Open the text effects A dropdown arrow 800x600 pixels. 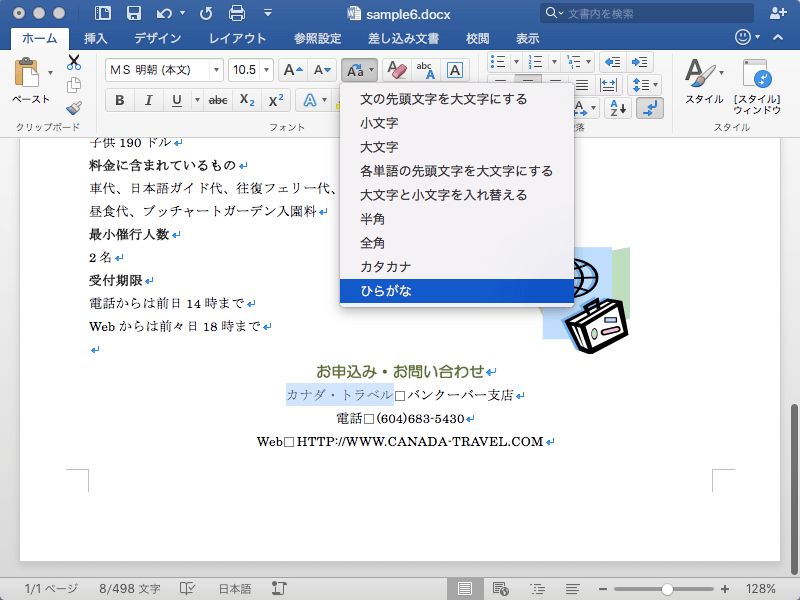(x=324, y=100)
